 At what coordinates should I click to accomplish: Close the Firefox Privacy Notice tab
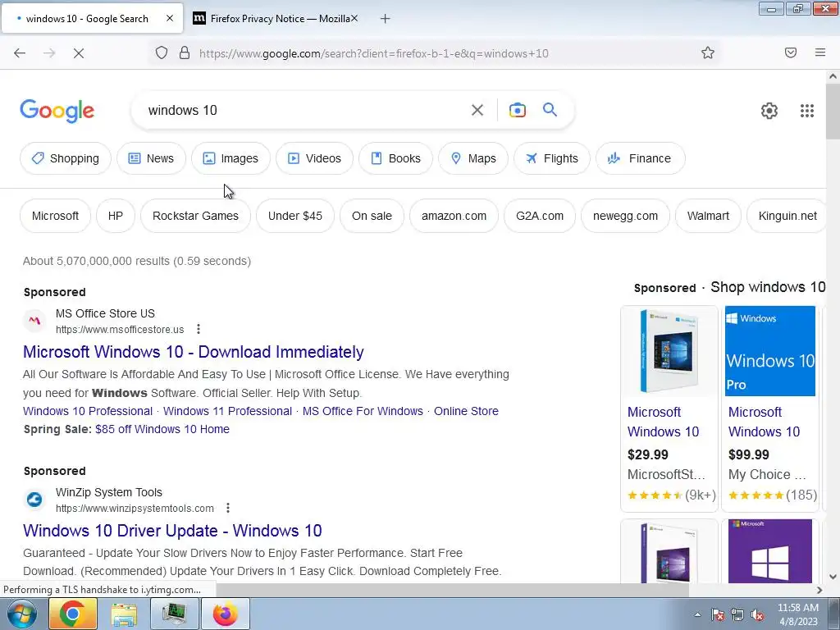coord(354,18)
